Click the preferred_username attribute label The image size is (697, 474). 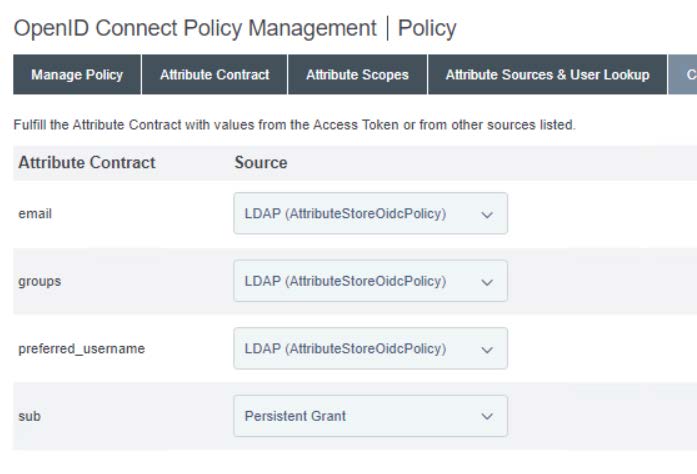click(81, 349)
